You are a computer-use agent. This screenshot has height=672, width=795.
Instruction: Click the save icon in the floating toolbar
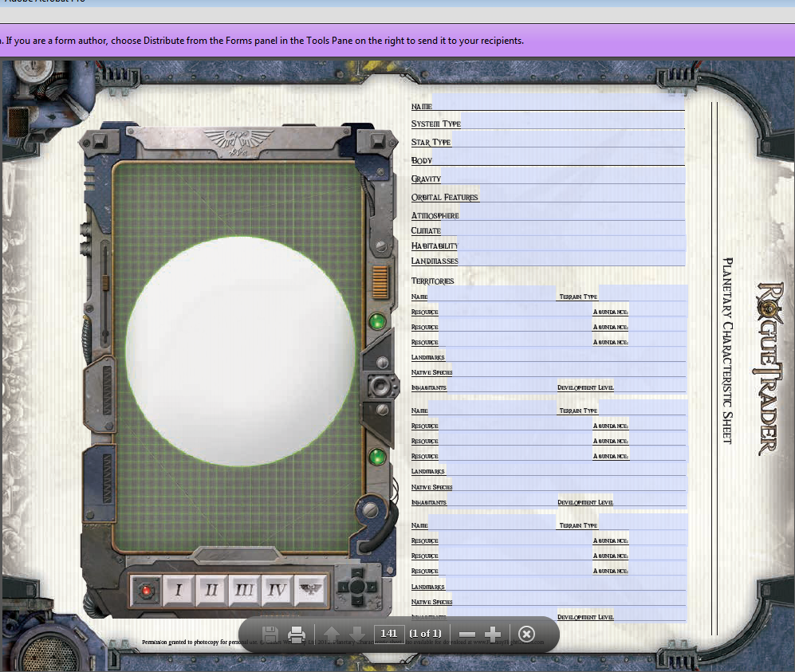point(270,634)
